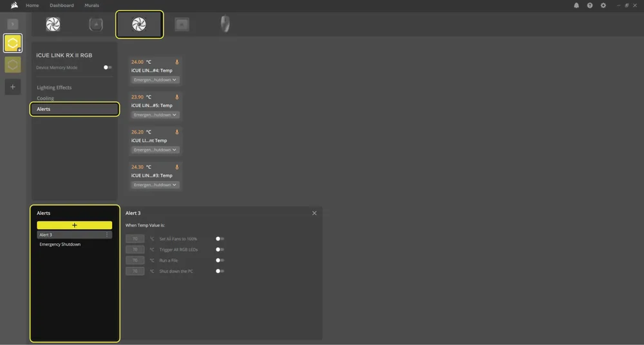Select Alert 3 in the alerts list
The height and width of the screenshot is (345, 644).
pyautogui.click(x=74, y=235)
